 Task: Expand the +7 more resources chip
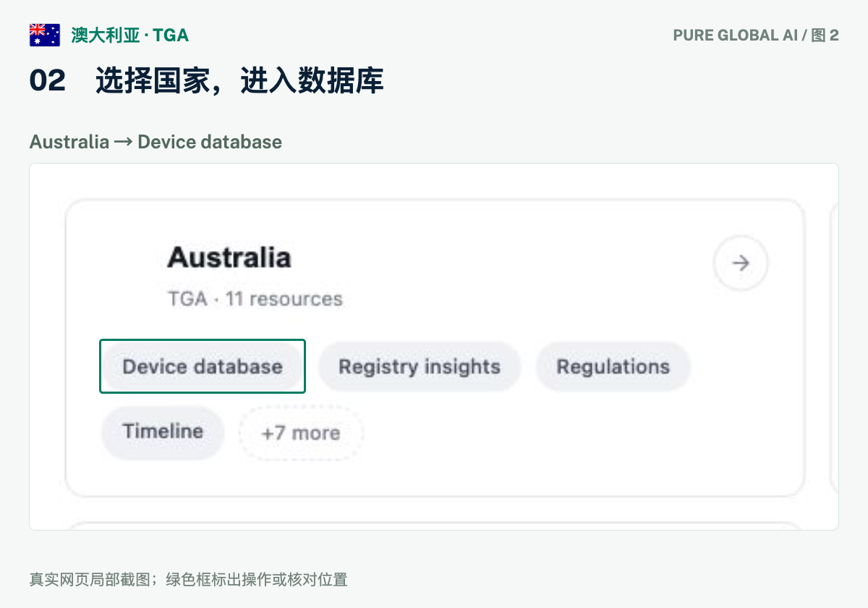point(301,433)
